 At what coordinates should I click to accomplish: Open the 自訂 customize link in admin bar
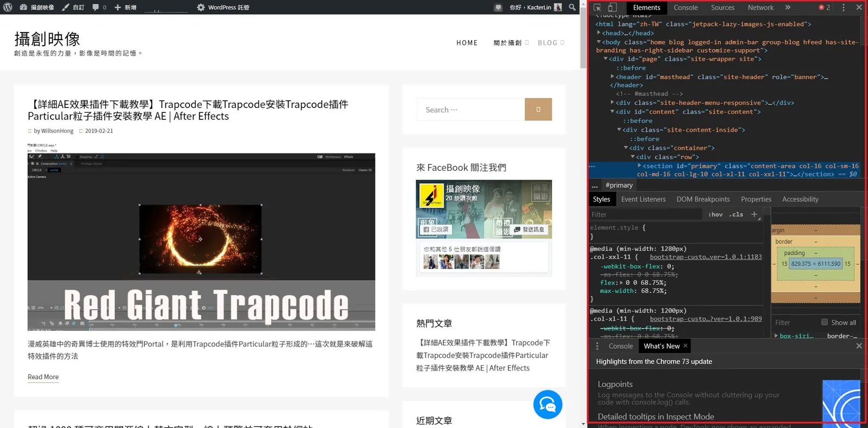click(x=73, y=7)
